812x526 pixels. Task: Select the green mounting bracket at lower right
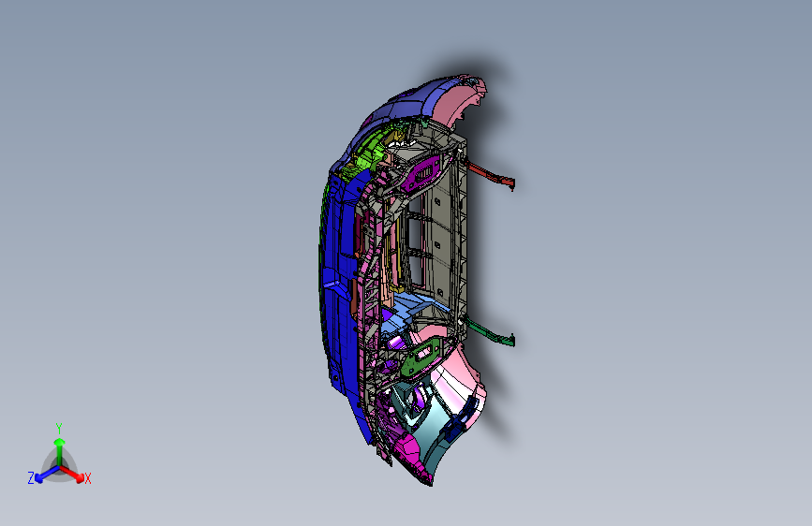tap(491, 333)
